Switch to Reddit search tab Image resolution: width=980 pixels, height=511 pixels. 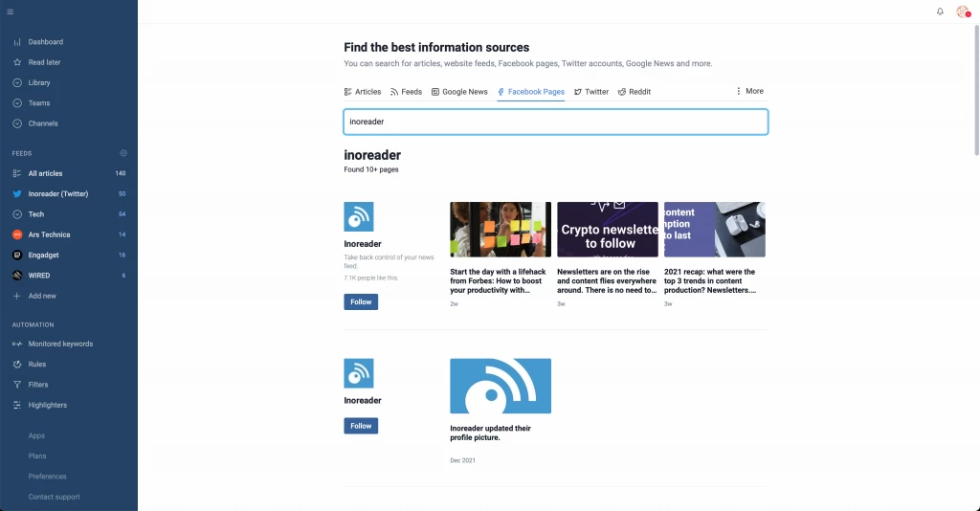(635, 92)
